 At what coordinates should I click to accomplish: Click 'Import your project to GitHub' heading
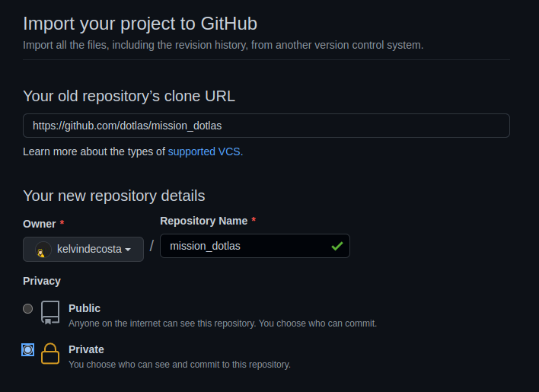140,24
